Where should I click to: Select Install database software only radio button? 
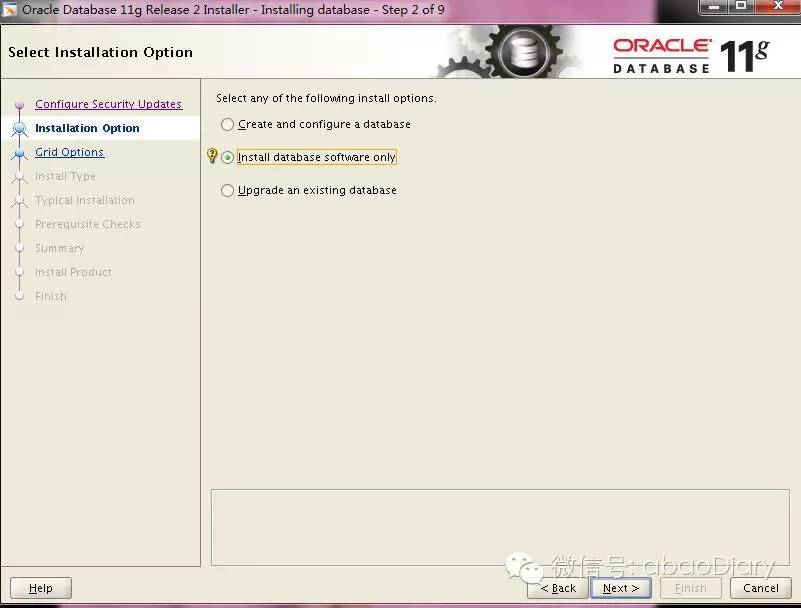pyautogui.click(x=227, y=157)
